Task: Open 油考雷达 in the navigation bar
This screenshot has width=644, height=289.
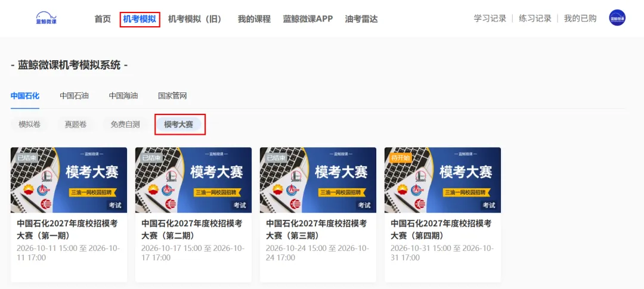Action: (361, 19)
